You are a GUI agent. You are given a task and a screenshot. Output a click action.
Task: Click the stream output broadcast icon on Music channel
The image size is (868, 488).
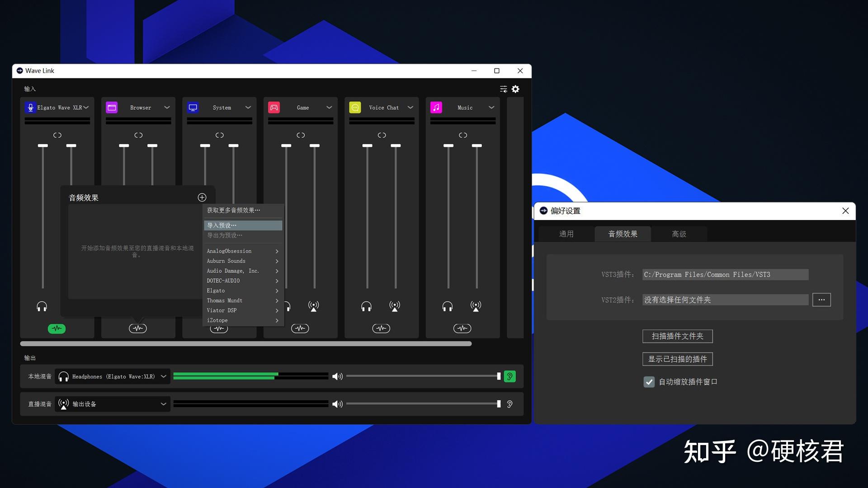click(476, 305)
